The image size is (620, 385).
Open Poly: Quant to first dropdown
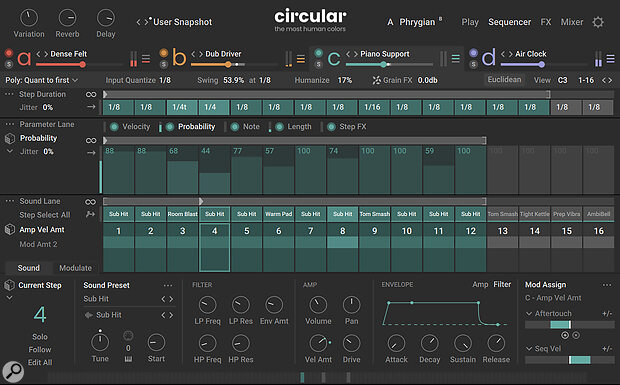[42, 80]
